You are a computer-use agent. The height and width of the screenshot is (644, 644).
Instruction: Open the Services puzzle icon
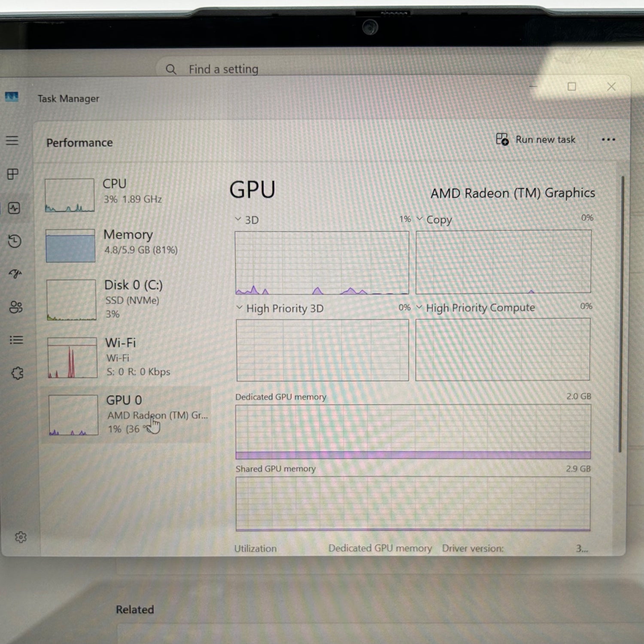coord(17,373)
